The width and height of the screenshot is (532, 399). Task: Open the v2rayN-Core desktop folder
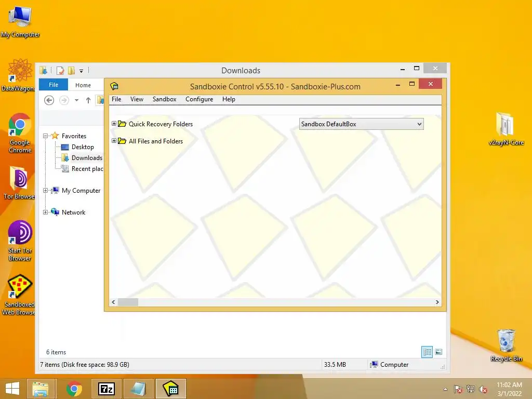506,129
